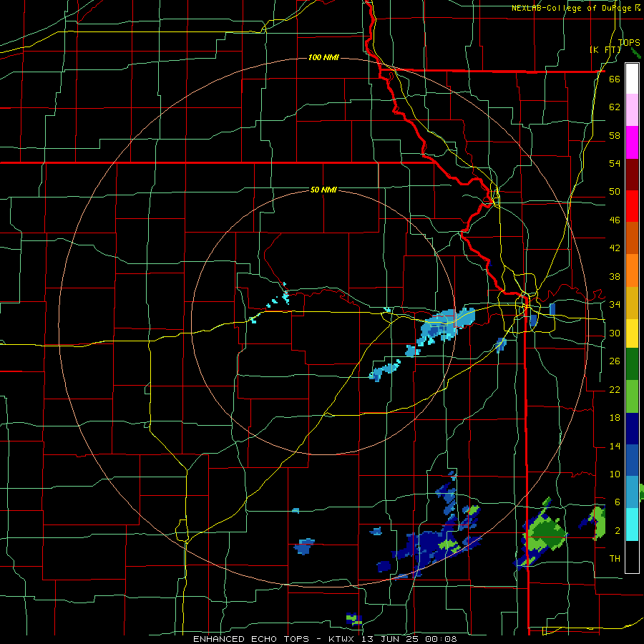
Task: Click the cyan legend swatch
Action: coord(632,525)
